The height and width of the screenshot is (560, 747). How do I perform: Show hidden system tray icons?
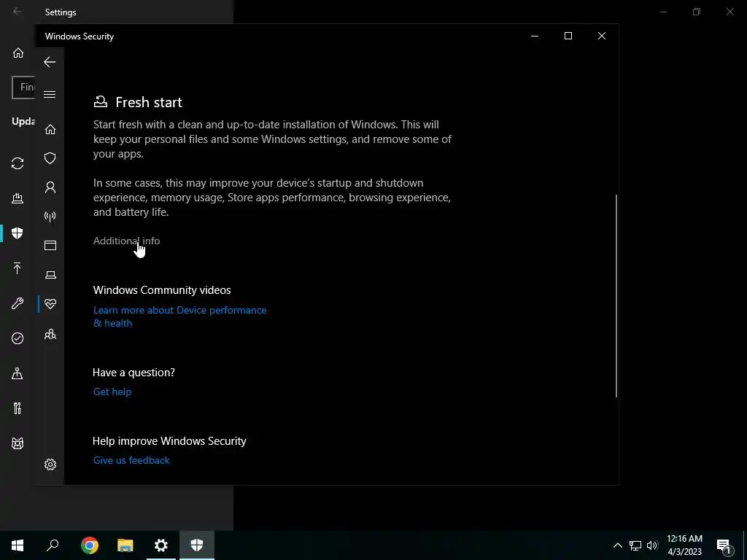617,545
